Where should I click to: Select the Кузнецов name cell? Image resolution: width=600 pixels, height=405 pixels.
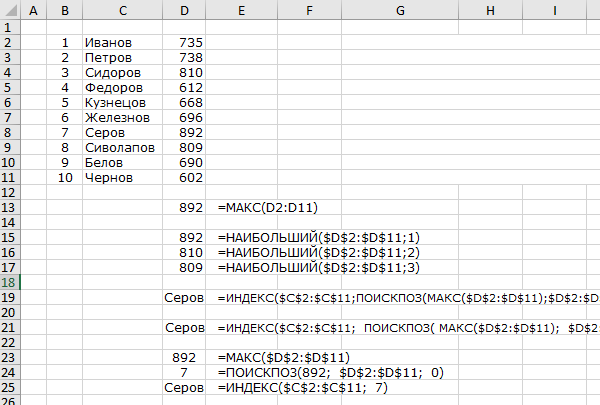pyautogui.click(x=117, y=102)
